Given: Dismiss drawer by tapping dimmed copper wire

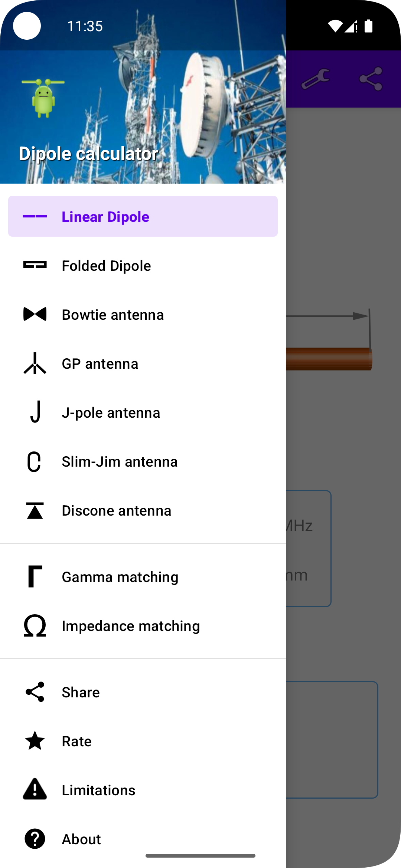Looking at the screenshot, I should [x=329, y=359].
